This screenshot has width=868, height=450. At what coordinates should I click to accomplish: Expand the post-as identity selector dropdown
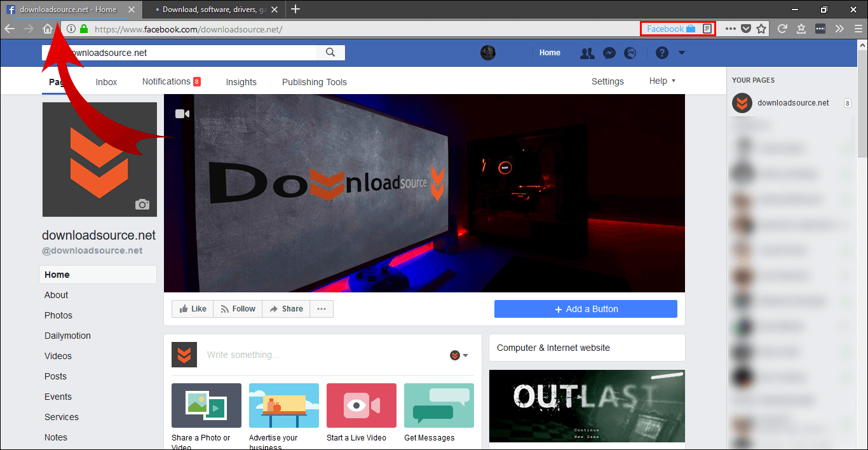click(459, 355)
